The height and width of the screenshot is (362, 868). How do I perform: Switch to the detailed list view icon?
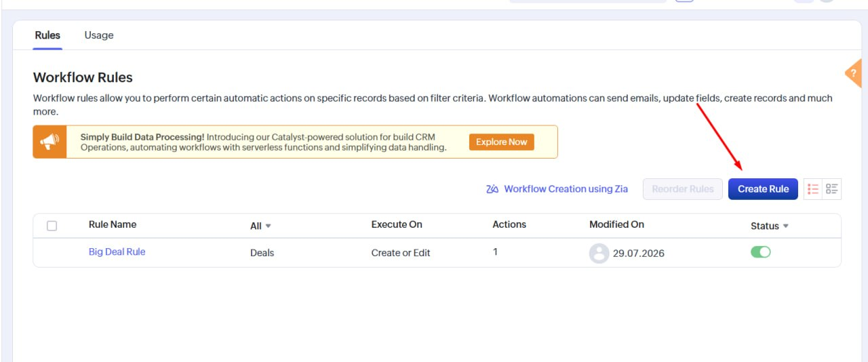[x=832, y=189]
